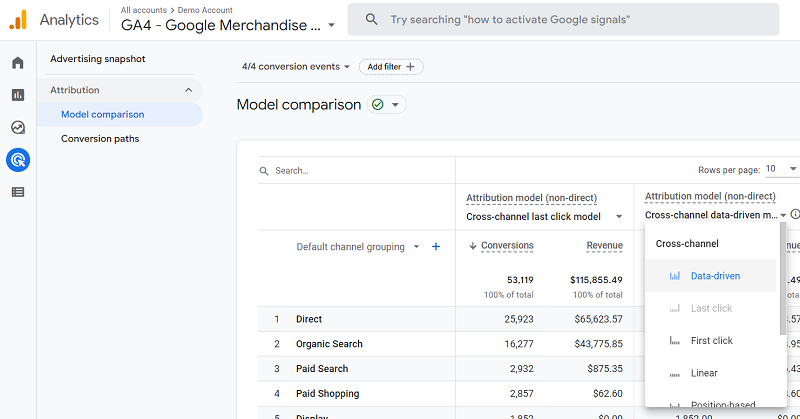Image resolution: width=800 pixels, height=419 pixels.
Task: Open the property selector dropdown arrow
Action: coord(331,25)
